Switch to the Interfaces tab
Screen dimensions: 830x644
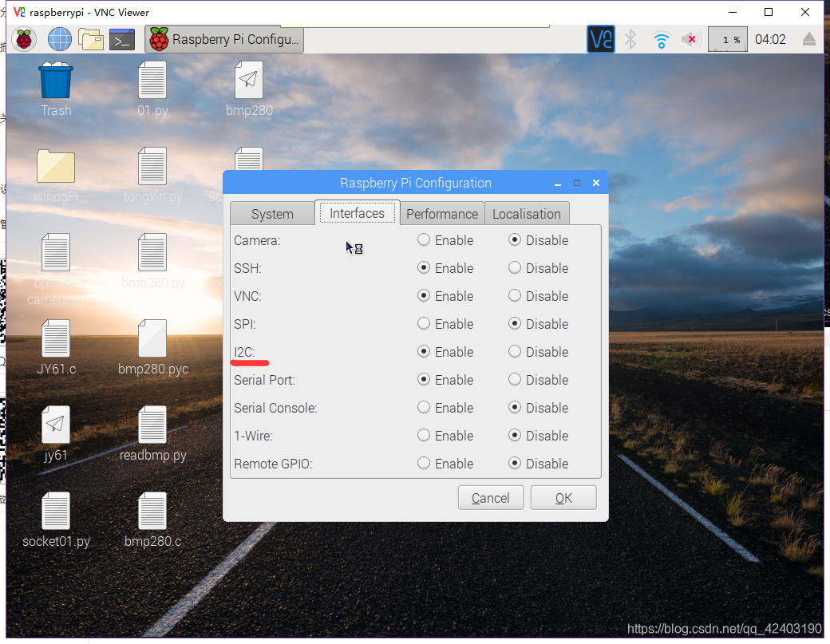pyautogui.click(x=358, y=213)
